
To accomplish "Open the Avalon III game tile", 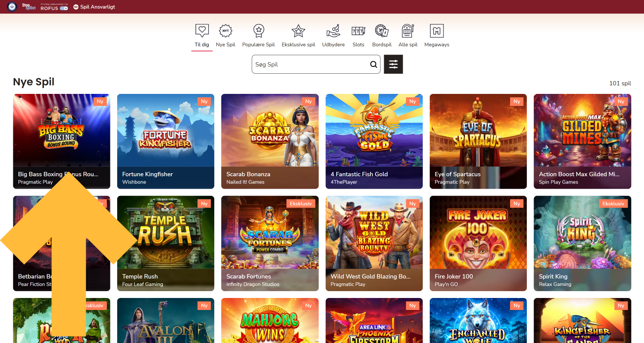I will (166, 321).
